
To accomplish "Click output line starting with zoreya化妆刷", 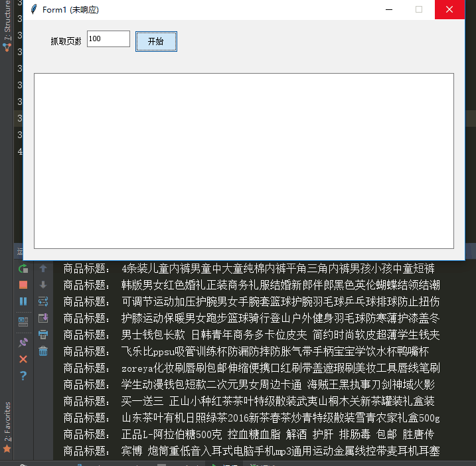I will 252,368.
